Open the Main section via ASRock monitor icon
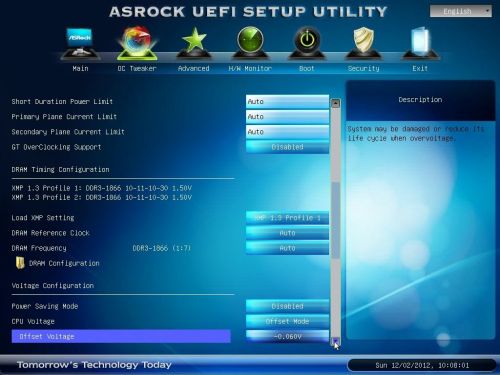This screenshot has height=375, width=500. tap(80, 43)
